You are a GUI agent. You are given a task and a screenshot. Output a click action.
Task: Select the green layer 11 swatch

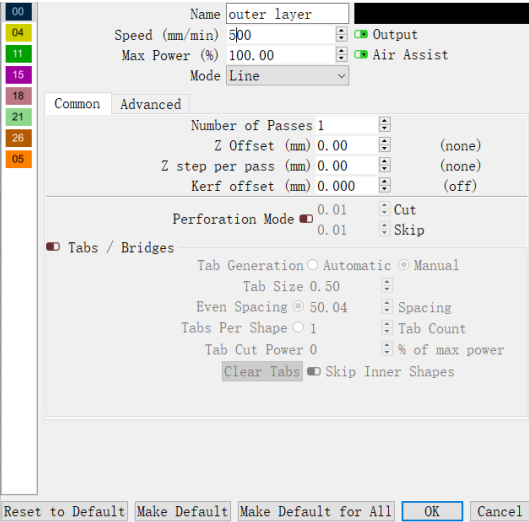pyautogui.click(x=19, y=54)
